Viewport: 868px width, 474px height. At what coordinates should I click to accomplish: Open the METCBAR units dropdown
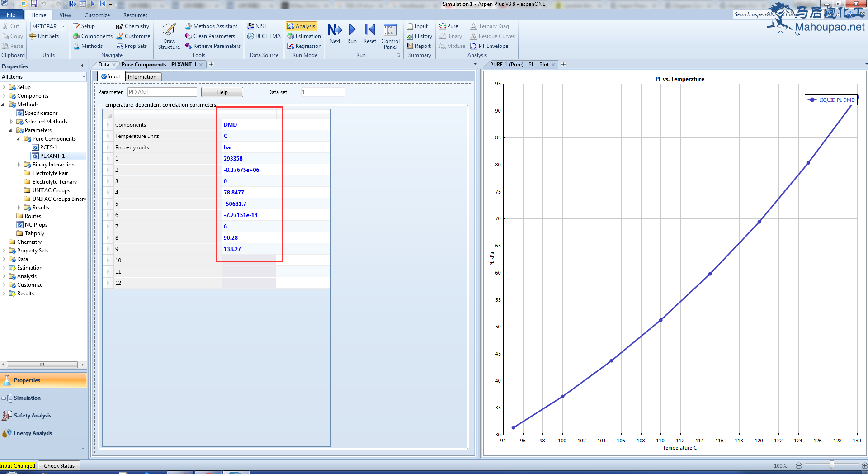tap(63, 27)
